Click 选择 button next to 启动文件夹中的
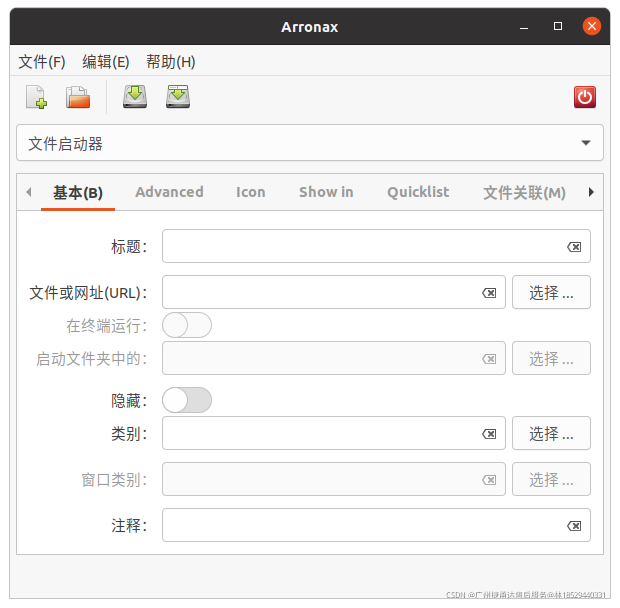The image size is (620, 608). point(551,359)
